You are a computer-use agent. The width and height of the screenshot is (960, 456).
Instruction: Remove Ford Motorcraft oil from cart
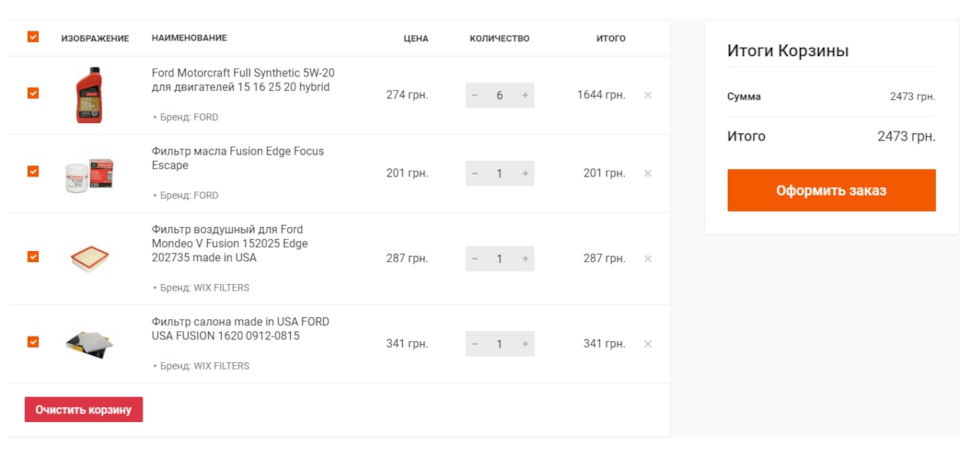(648, 95)
